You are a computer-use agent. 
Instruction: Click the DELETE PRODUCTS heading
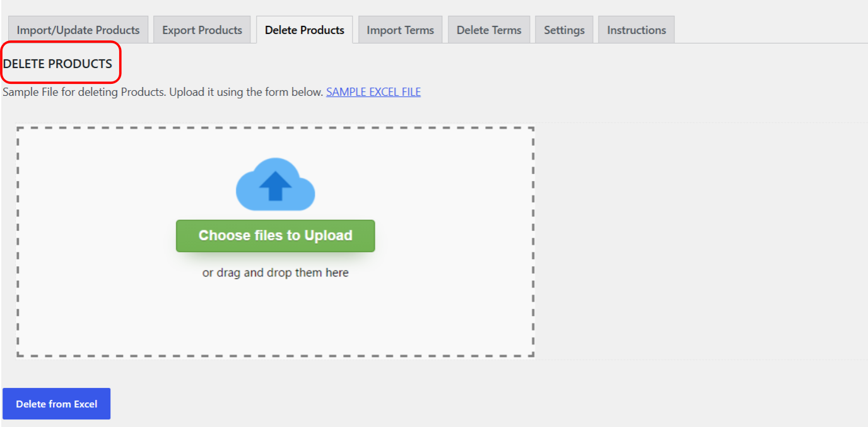[x=58, y=64]
